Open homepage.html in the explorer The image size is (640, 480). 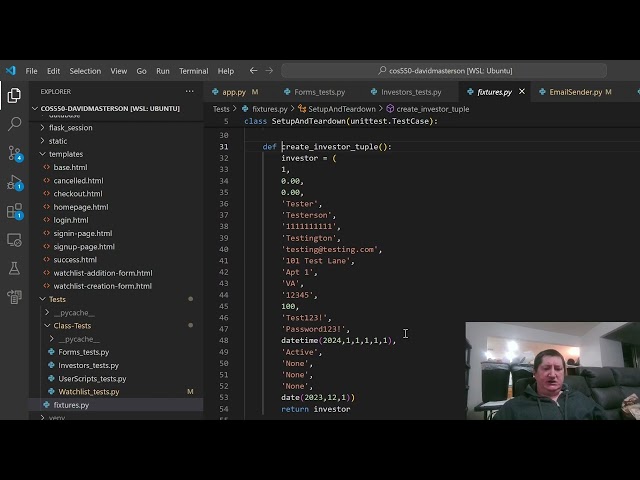click(81, 207)
